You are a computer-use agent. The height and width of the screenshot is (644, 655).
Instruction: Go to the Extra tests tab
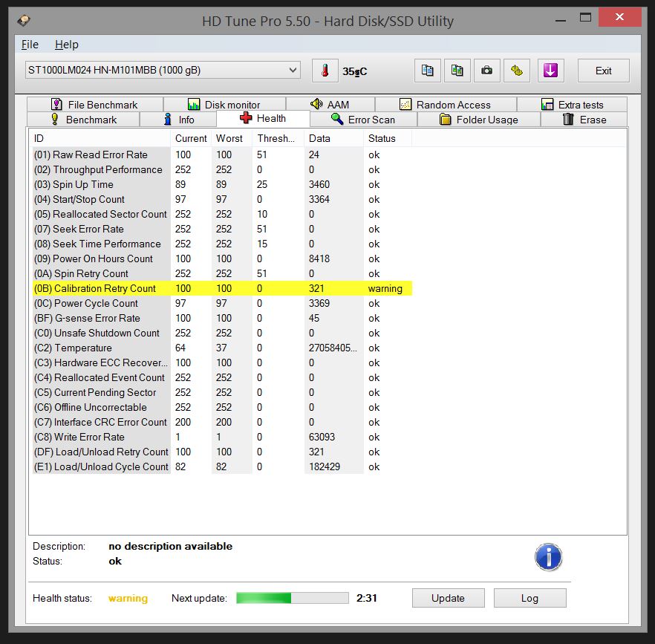coord(573,105)
